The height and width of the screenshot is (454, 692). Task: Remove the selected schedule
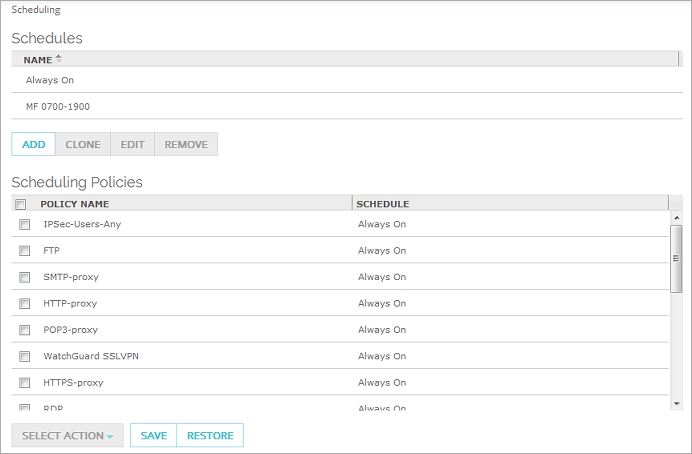186,144
